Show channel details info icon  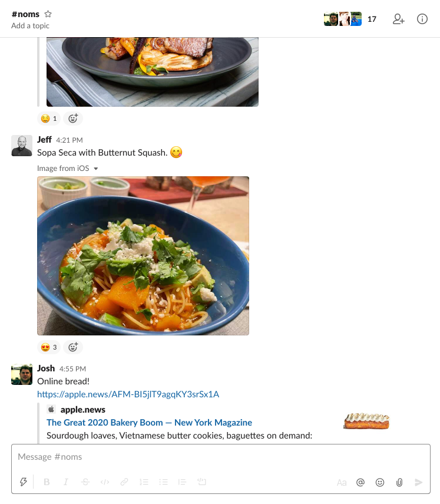coord(422,19)
